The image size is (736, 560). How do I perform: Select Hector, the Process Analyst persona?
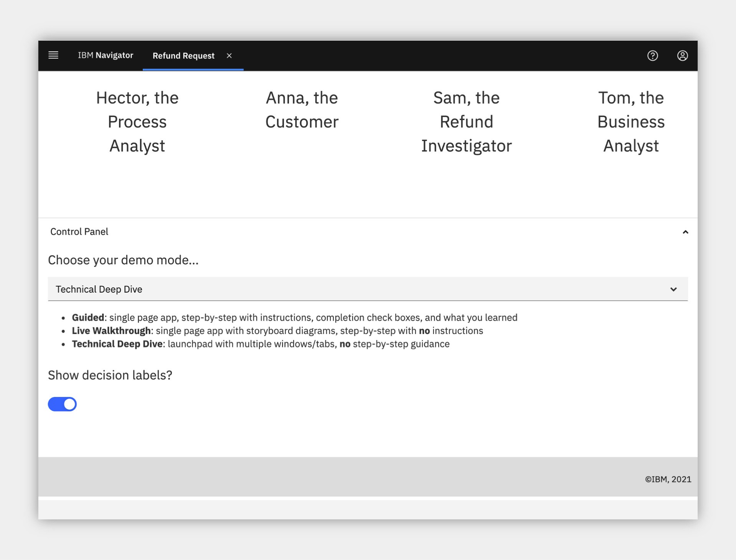pyautogui.click(x=137, y=122)
